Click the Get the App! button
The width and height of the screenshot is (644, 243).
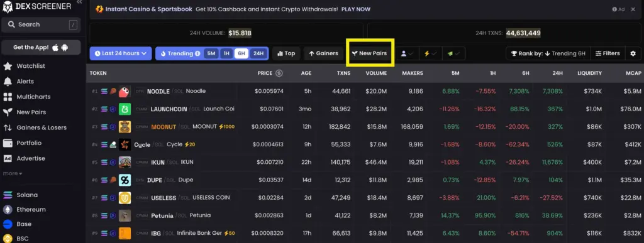(x=41, y=48)
